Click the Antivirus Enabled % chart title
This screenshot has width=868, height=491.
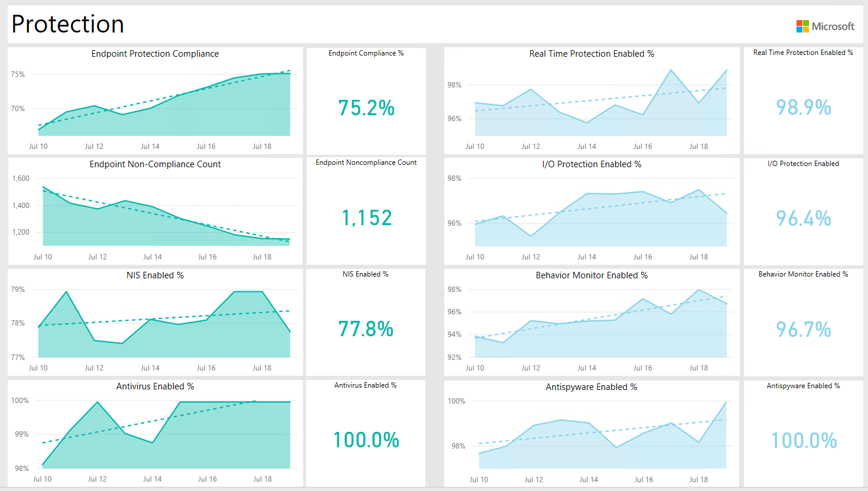[x=155, y=386]
